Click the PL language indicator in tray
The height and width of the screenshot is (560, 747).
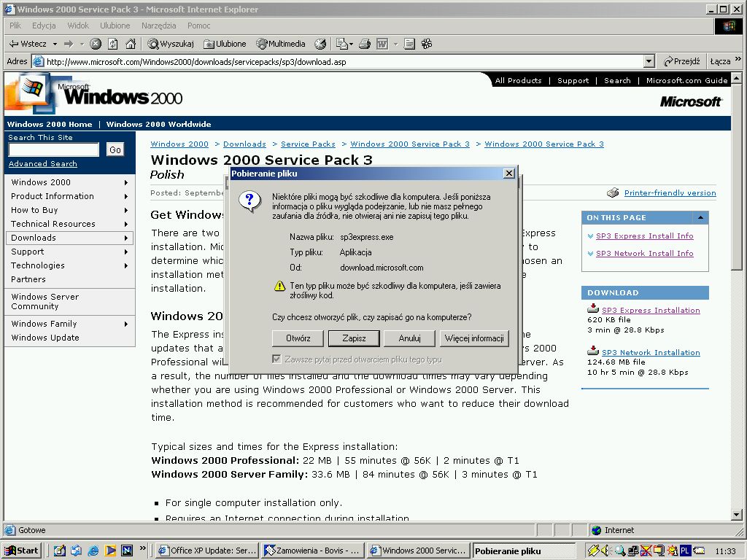click(x=684, y=551)
